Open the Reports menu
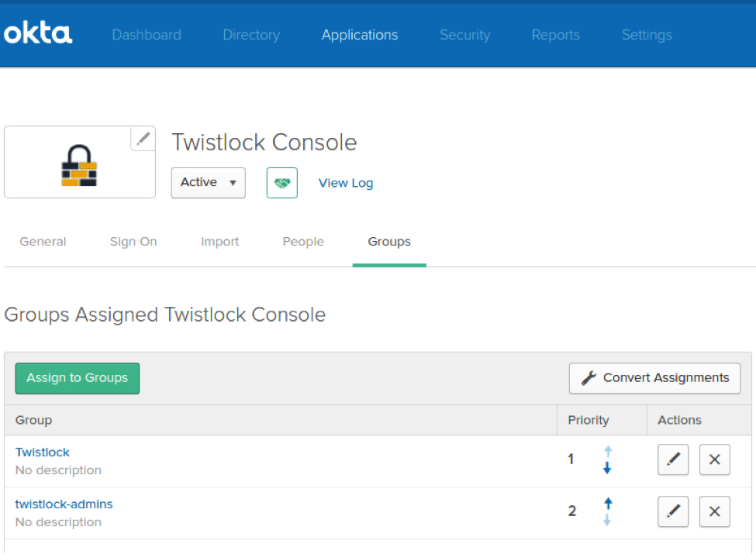Viewport: 756px width, 554px height. tap(555, 35)
